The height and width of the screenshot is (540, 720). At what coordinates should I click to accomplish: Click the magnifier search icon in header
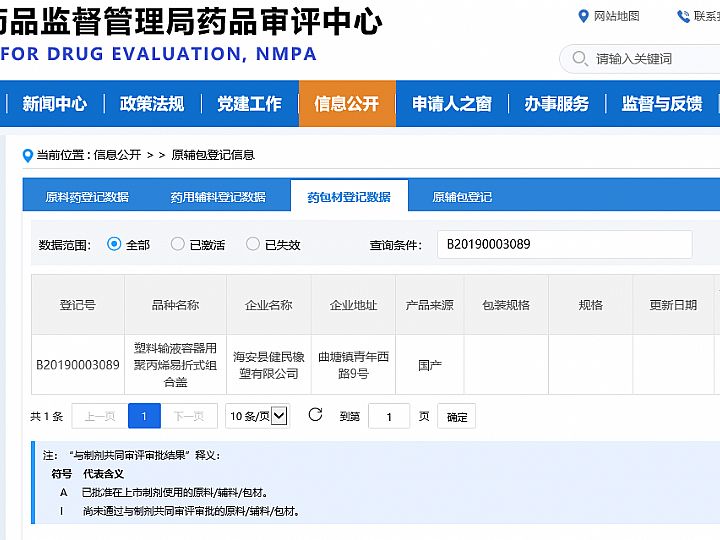[580, 59]
